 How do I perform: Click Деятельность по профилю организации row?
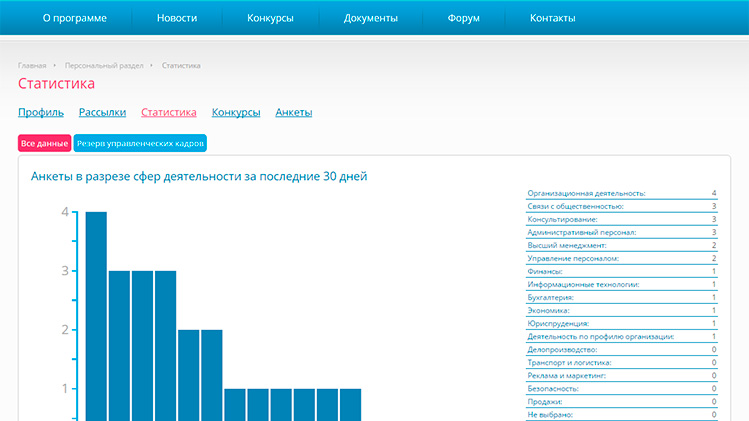tap(621, 336)
